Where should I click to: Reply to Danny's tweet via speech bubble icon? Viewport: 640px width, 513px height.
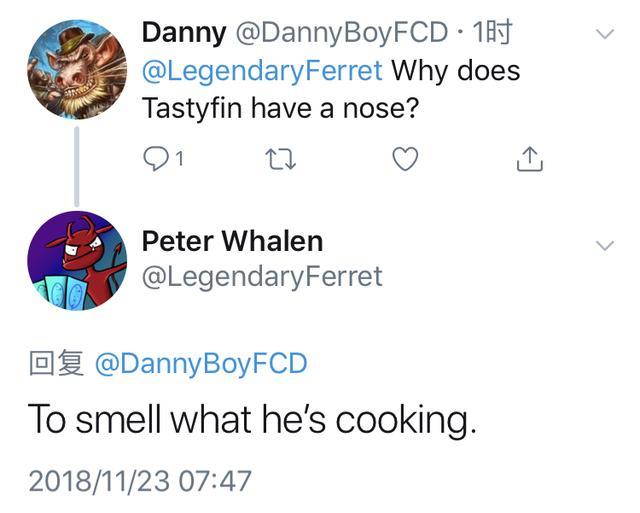pyautogui.click(x=158, y=159)
